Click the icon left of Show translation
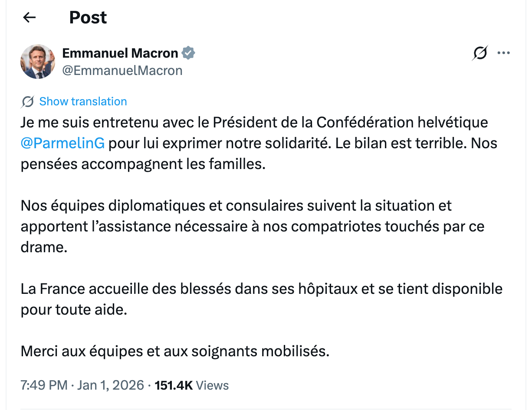The width and height of the screenshot is (532, 410). (x=27, y=102)
